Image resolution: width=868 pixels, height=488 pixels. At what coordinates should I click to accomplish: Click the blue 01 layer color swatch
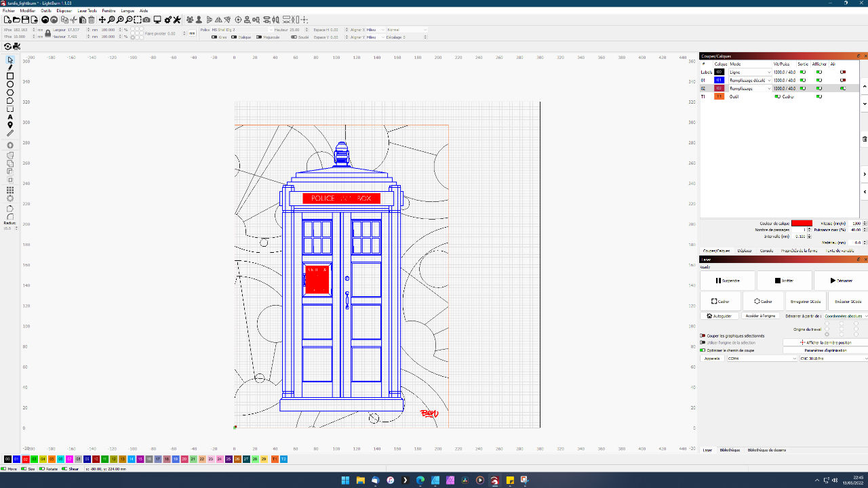[719, 80]
